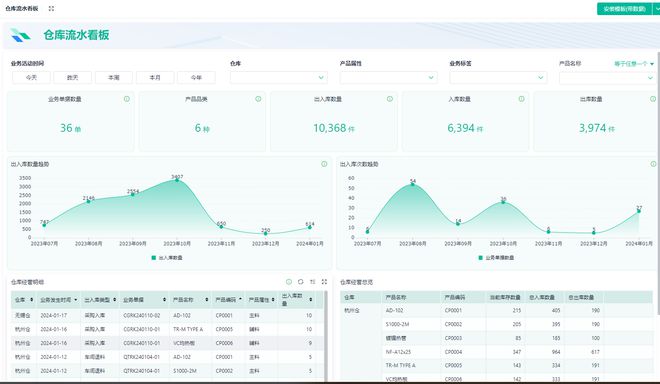Click info icon on 业务单据数量 card
The image size is (660, 384).
click(127, 99)
